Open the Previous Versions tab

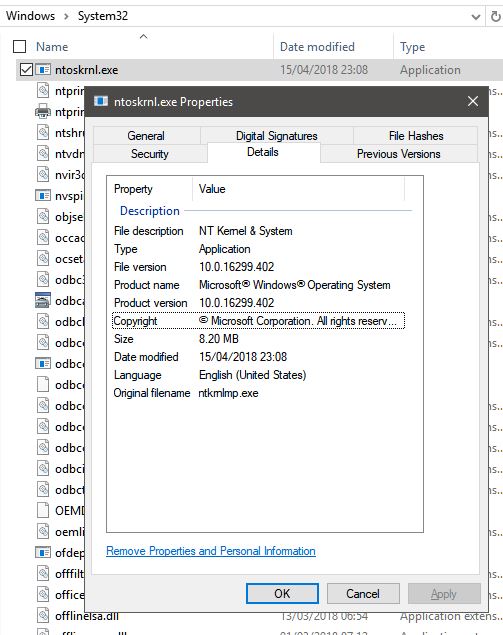[x=399, y=154]
